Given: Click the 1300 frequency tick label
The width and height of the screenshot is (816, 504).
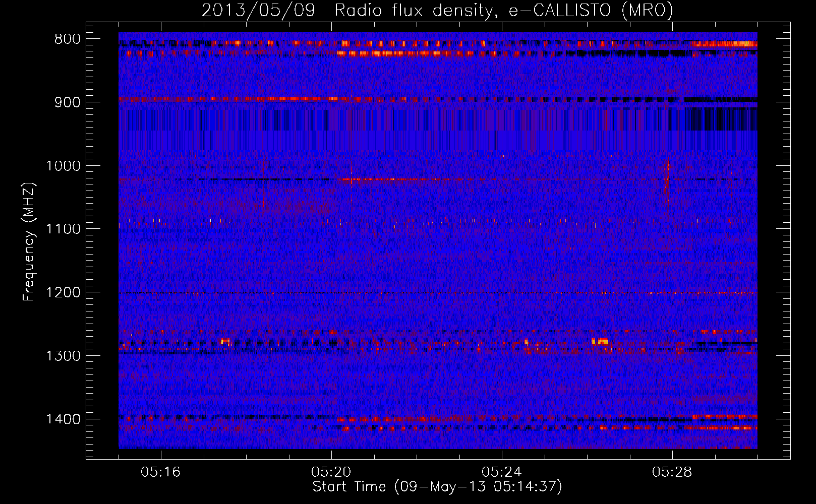Looking at the screenshot, I should (63, 356).
